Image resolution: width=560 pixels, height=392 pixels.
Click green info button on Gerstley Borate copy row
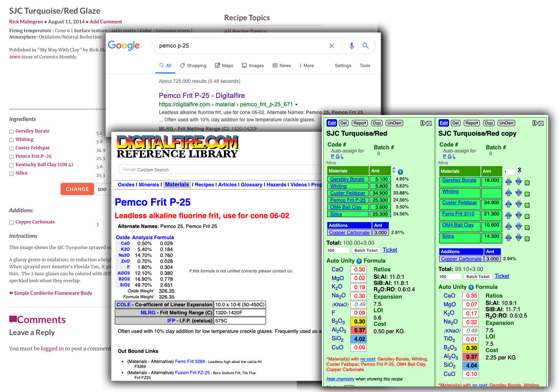[527, 182]
